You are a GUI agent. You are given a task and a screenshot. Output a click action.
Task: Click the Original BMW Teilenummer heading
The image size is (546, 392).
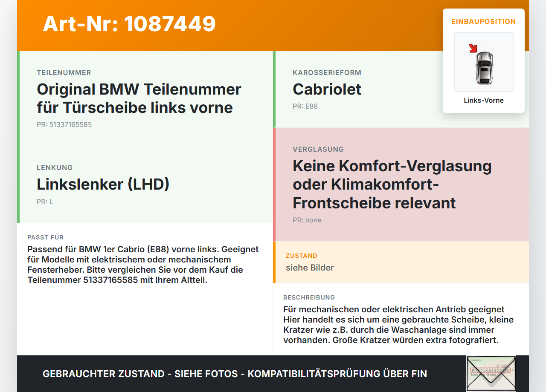[x=139, y=98]
